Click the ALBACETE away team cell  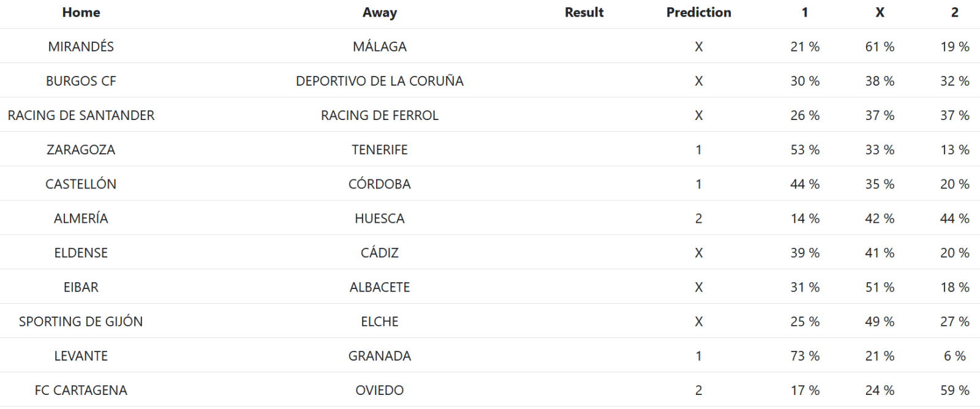(x=380, y=287)
